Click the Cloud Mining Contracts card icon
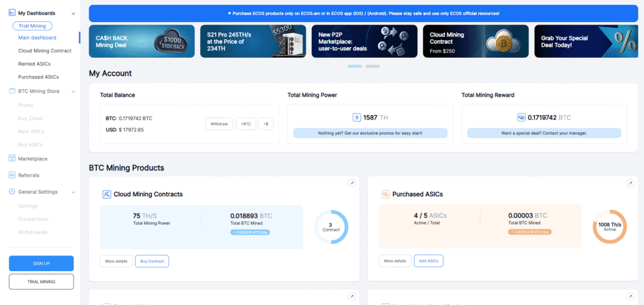Screen dimensions: 644x305 tap(107, 194)
